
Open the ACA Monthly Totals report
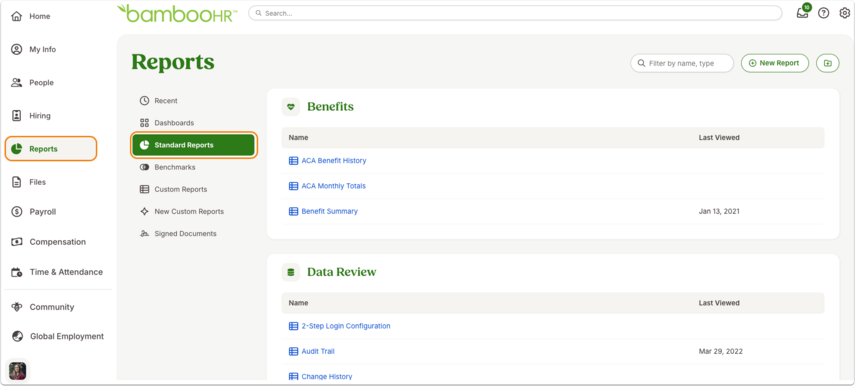click(334, 186)
